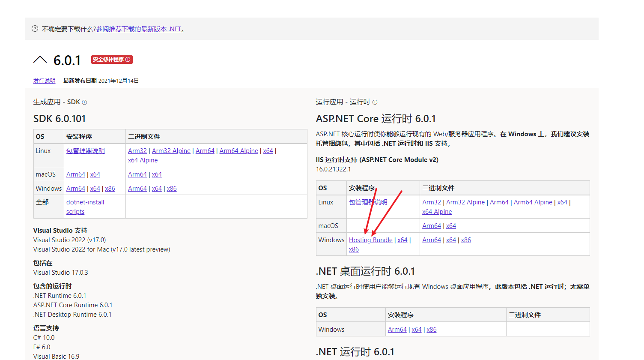Viewport: 644px width, 360px height.
Task: Open the 参阅推荐下载的最新版本 .NET link
Action: [139, 29]
